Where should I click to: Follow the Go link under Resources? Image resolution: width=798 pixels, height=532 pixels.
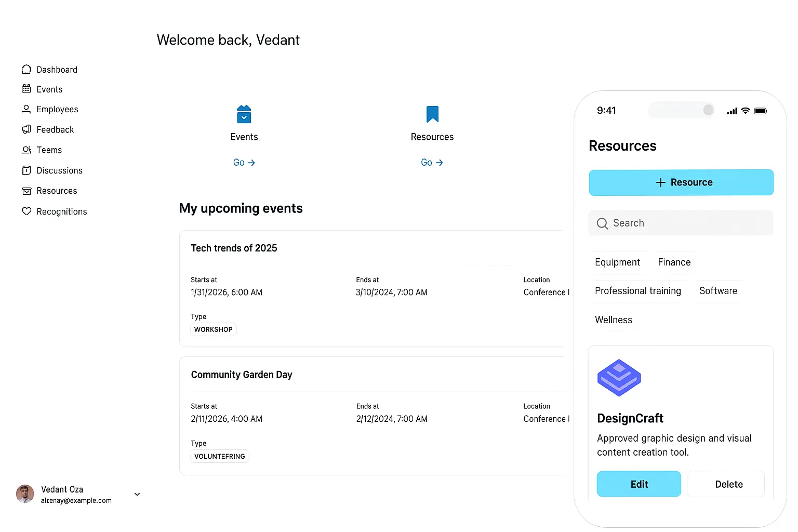pos(432,163)
